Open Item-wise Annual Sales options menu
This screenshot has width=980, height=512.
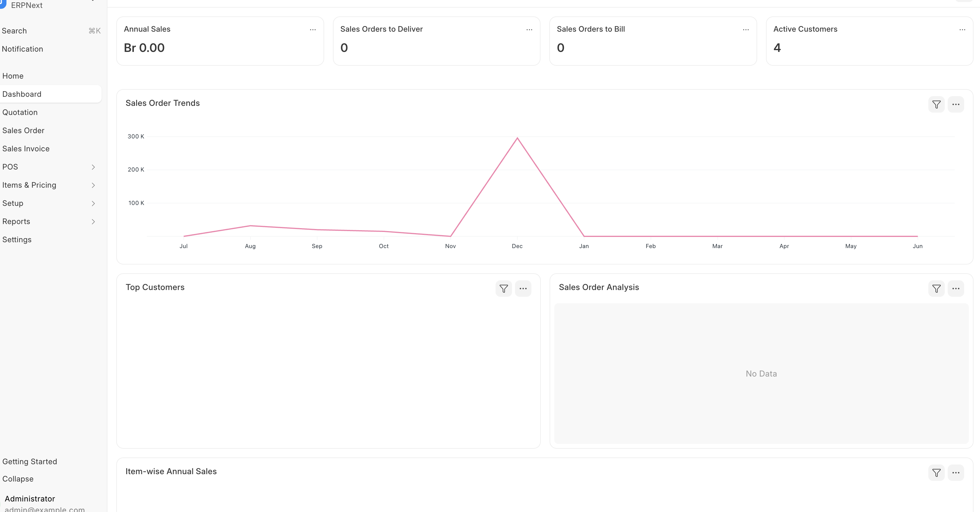point(956,473)
